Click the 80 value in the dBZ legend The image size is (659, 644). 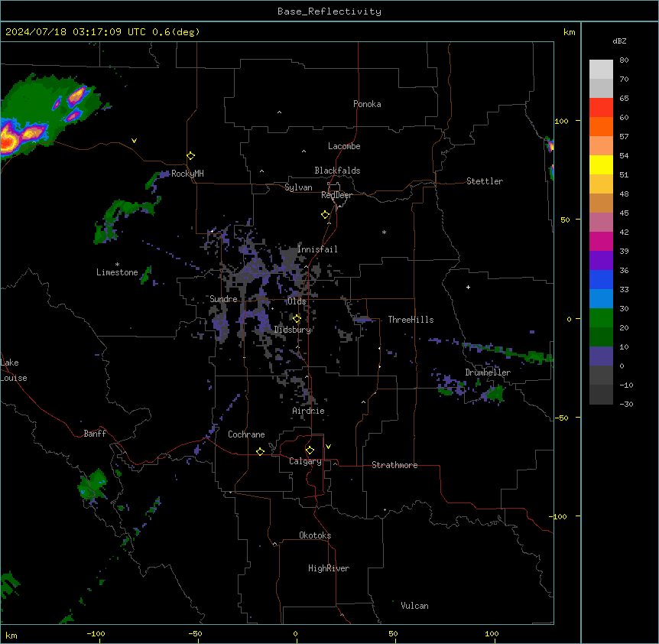tap(624, 60)
